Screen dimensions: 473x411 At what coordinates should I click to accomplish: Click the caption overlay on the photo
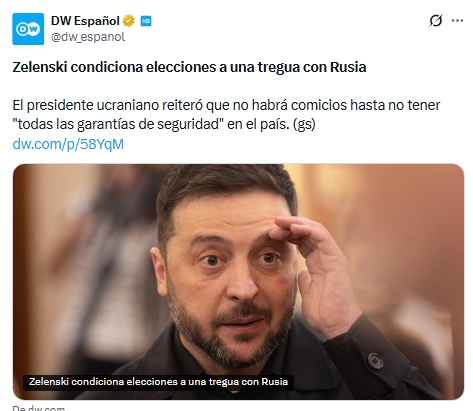158,382
